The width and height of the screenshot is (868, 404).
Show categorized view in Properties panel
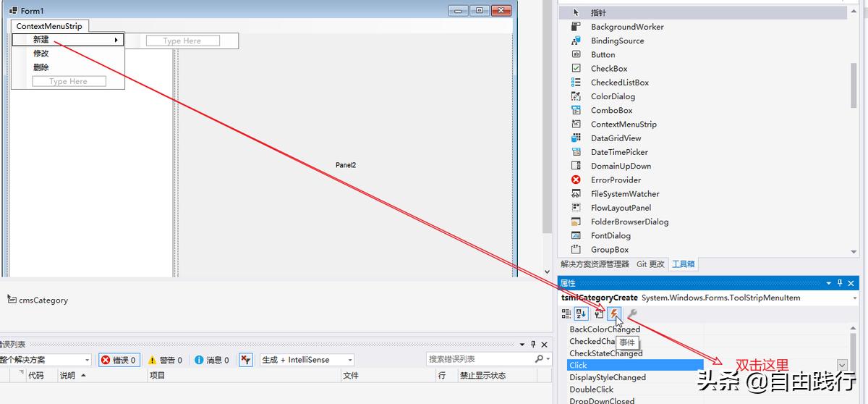coord(566,313)
